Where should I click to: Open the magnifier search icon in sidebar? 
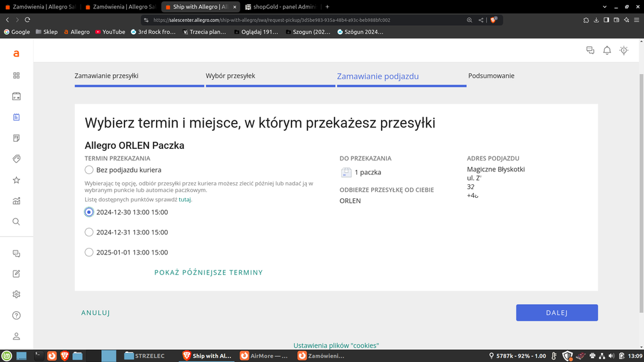tap(16, 222)
